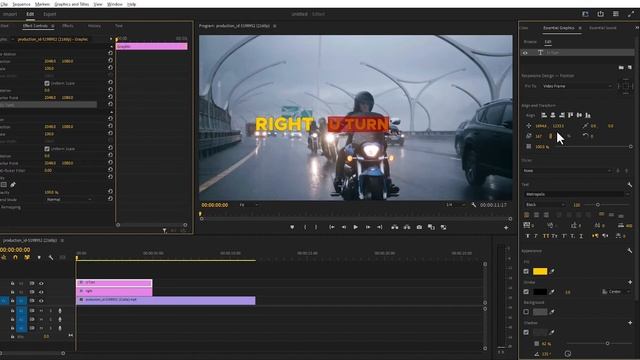Viewport: 640px width, 360px height.
Task: Click Go to In point button
Action: click(x=332, y=227)
